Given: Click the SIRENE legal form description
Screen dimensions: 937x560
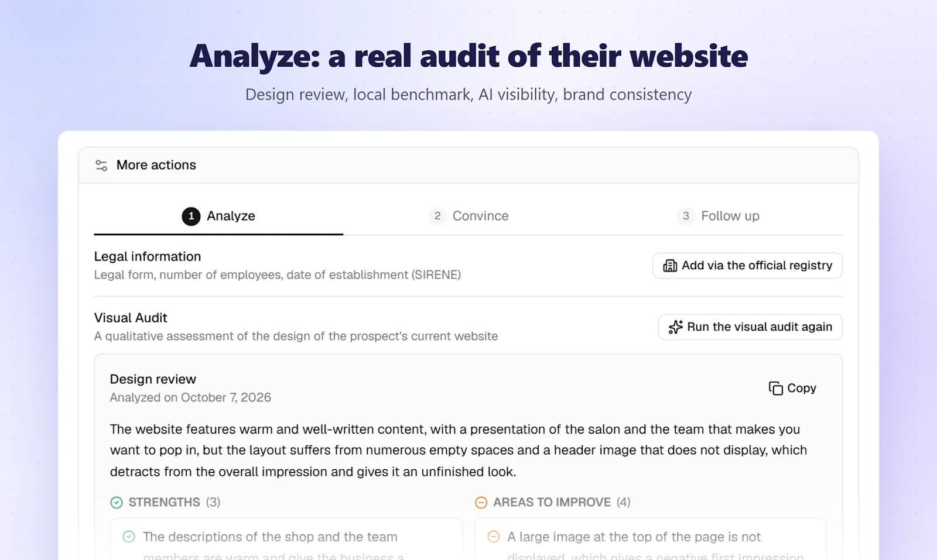Looking at the screenshot, I should [278, 275].
